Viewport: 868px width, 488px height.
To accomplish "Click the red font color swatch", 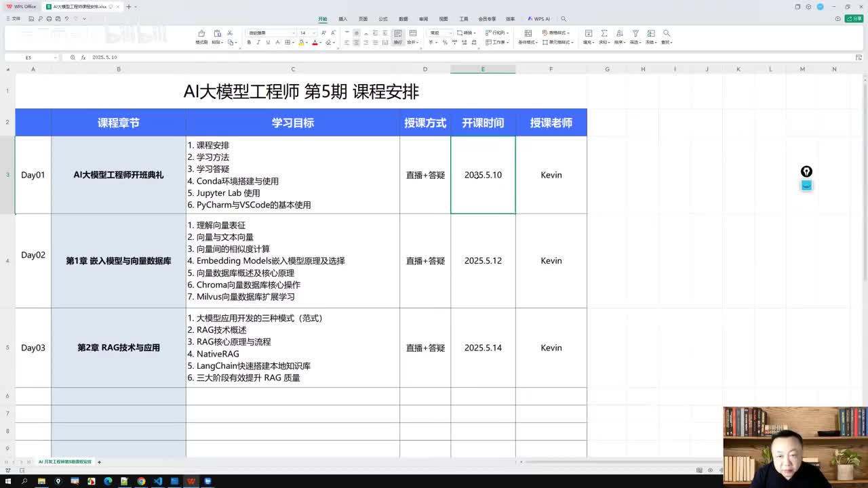I will pos(315,42).
